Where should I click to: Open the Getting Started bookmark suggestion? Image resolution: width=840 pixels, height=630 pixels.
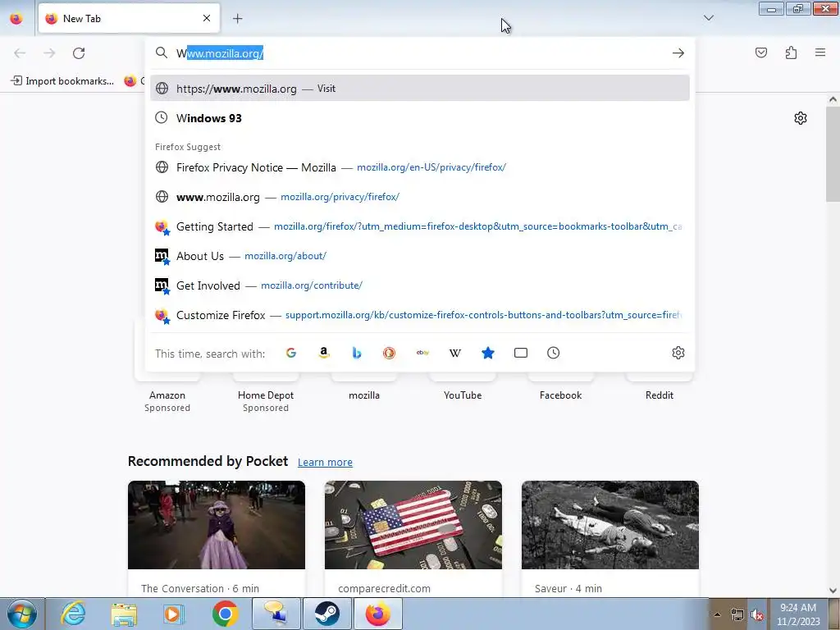[419, 226]
